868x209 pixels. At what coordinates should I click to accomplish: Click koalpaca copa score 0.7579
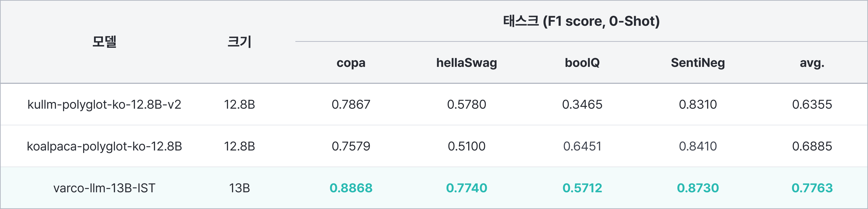(351, 146)
